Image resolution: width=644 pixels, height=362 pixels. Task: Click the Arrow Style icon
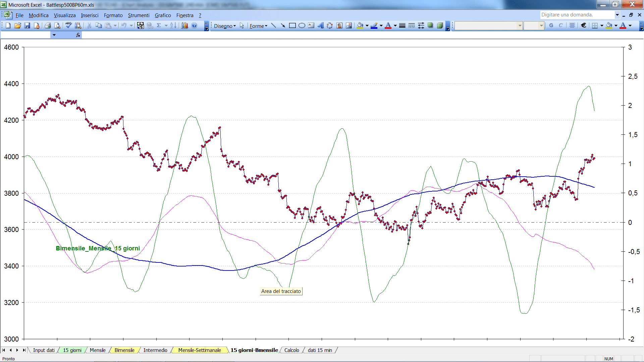pos(421,25)
